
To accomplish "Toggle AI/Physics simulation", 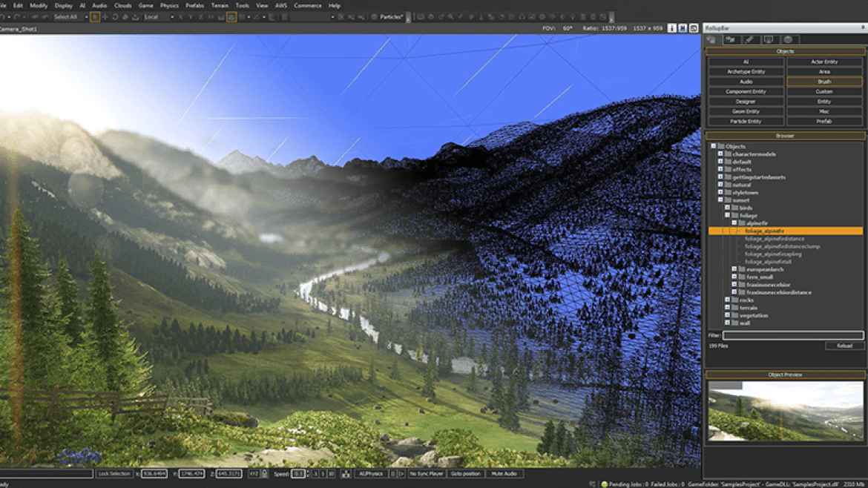I will click(371, 474).
